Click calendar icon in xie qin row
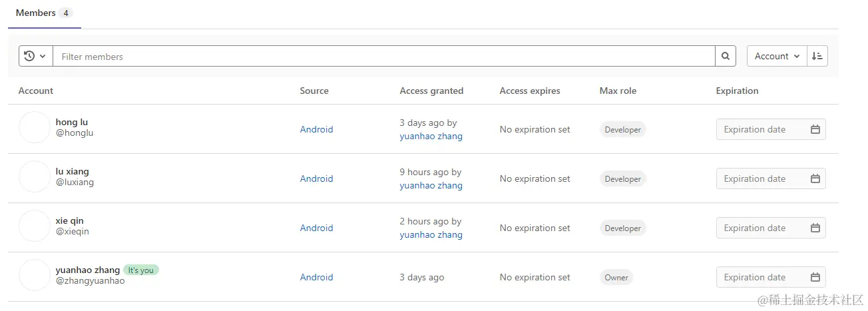Screen dimensions: 868x311 [x=815, y=228]
